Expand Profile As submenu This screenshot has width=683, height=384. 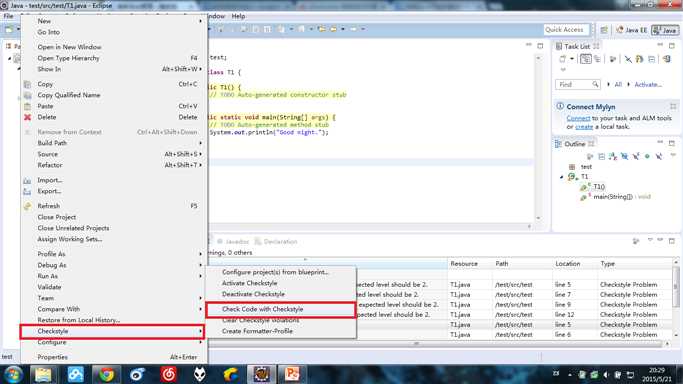pyautogui.click(x=114, y=254)
